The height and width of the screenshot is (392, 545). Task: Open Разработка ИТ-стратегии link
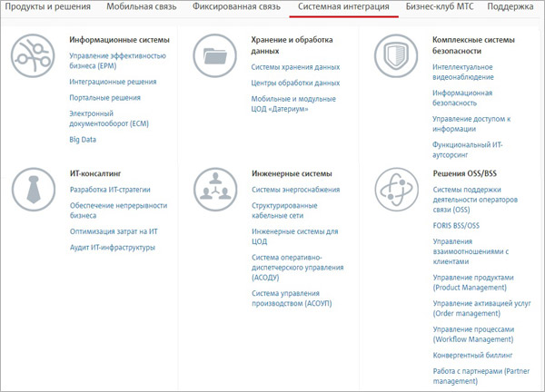pos(110,190)
